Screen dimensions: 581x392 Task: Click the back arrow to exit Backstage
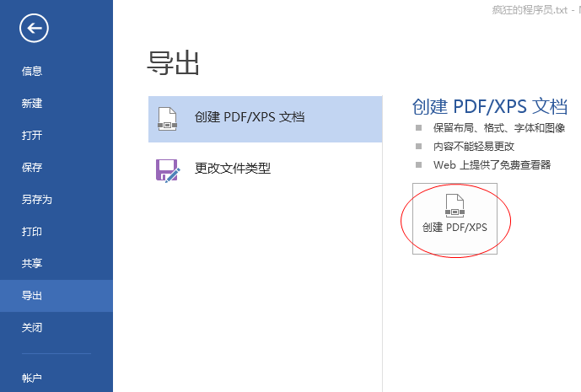34,29
